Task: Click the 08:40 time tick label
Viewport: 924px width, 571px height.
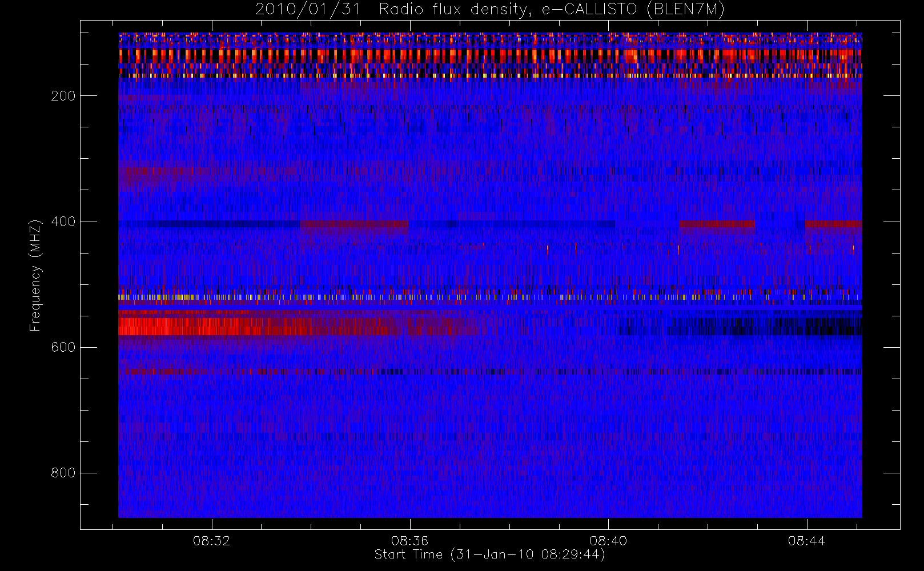Action: pyautogui.click(x=608, y=541)
